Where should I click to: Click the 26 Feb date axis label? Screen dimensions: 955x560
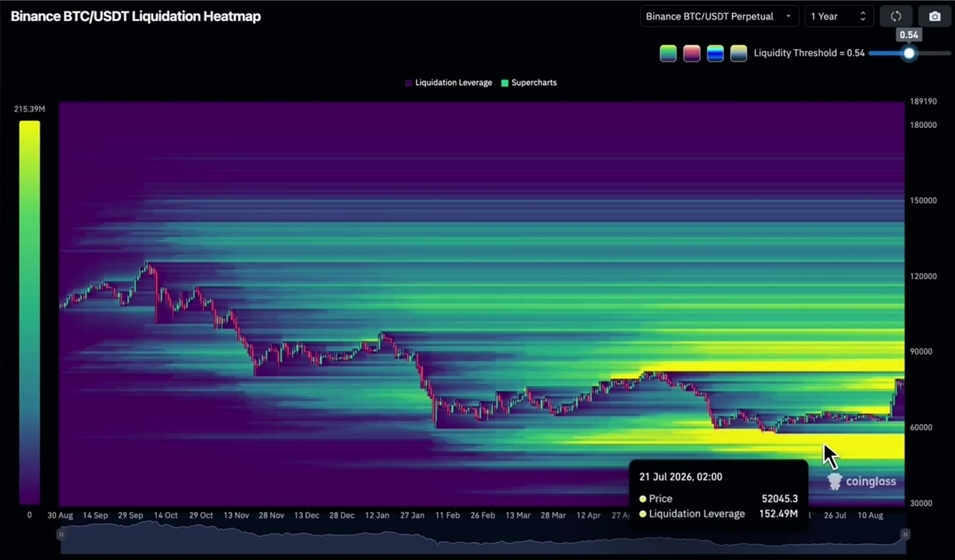(x=482, y=516)
